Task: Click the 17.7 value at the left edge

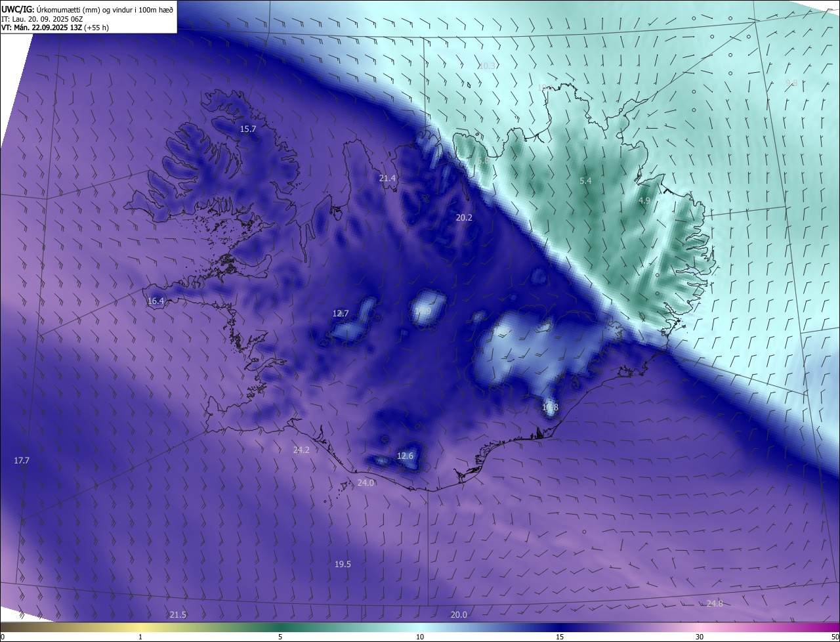Action: coord(22,461)
